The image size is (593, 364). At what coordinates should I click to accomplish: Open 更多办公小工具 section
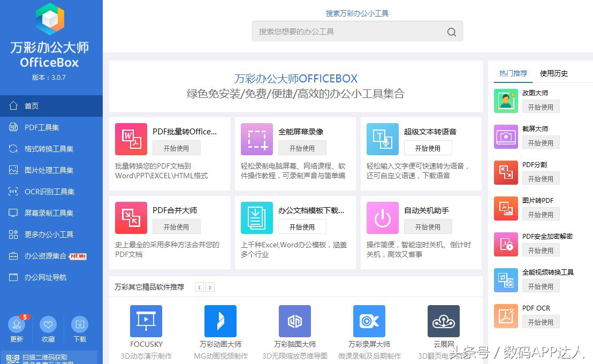click(51, 234)
